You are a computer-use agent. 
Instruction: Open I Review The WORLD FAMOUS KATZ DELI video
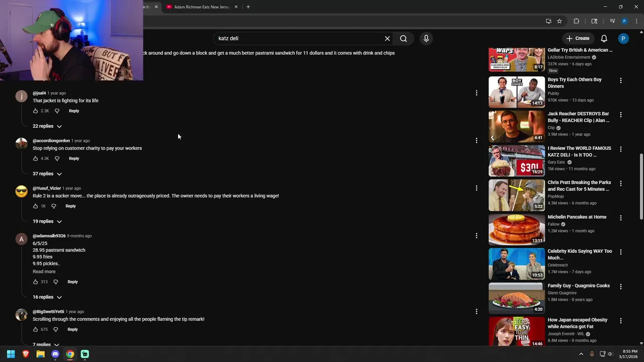579,151
